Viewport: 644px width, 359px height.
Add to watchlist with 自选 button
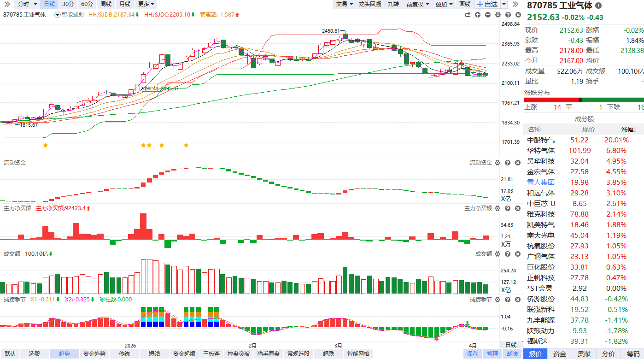pos(487,4)
